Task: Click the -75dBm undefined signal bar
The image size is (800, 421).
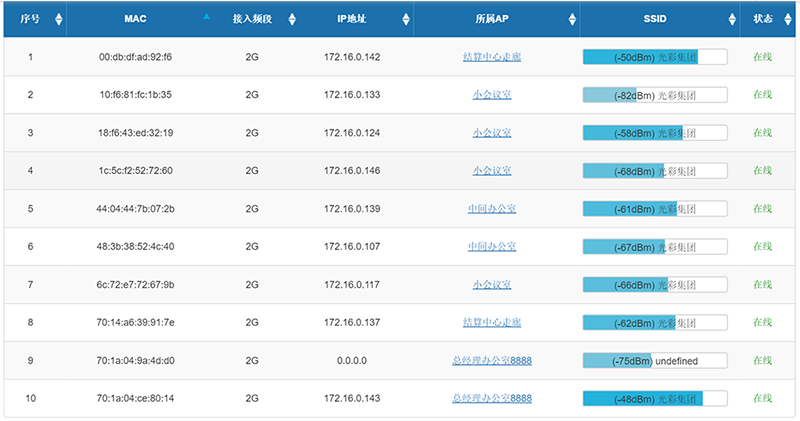Action: coord(655,361)
